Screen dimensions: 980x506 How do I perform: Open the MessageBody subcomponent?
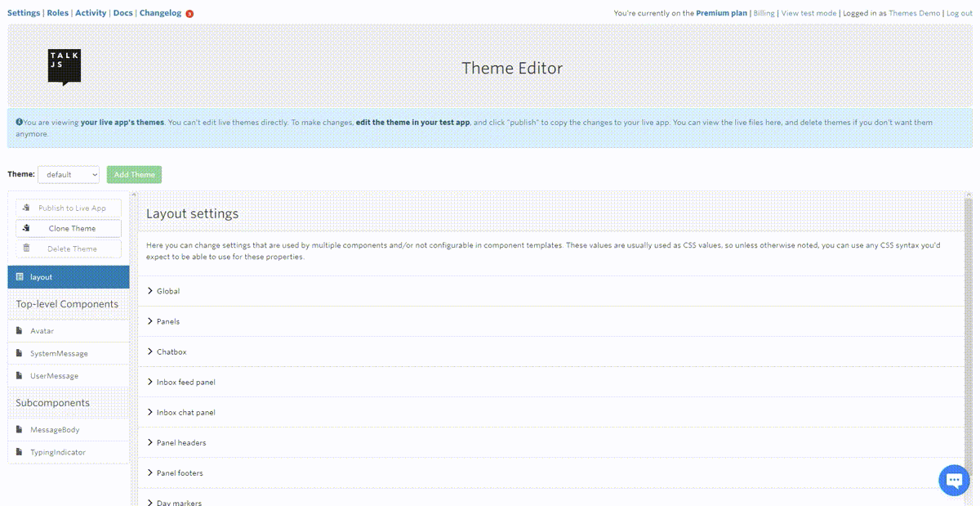click(69, 429)
